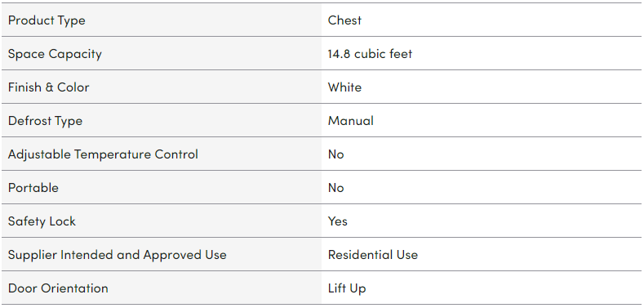644x308 pixels.
Task: Select the White color value
Action: [344, 87]
